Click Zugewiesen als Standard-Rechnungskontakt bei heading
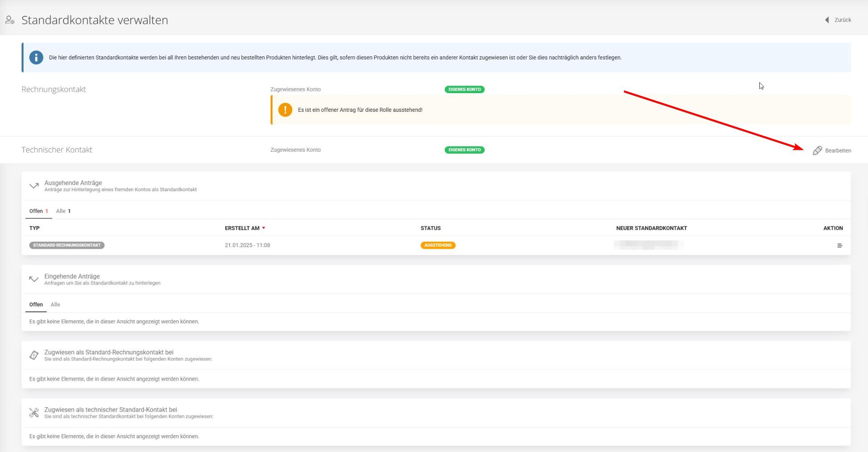Viewport: 868px width, 452px height. point(109,352)
